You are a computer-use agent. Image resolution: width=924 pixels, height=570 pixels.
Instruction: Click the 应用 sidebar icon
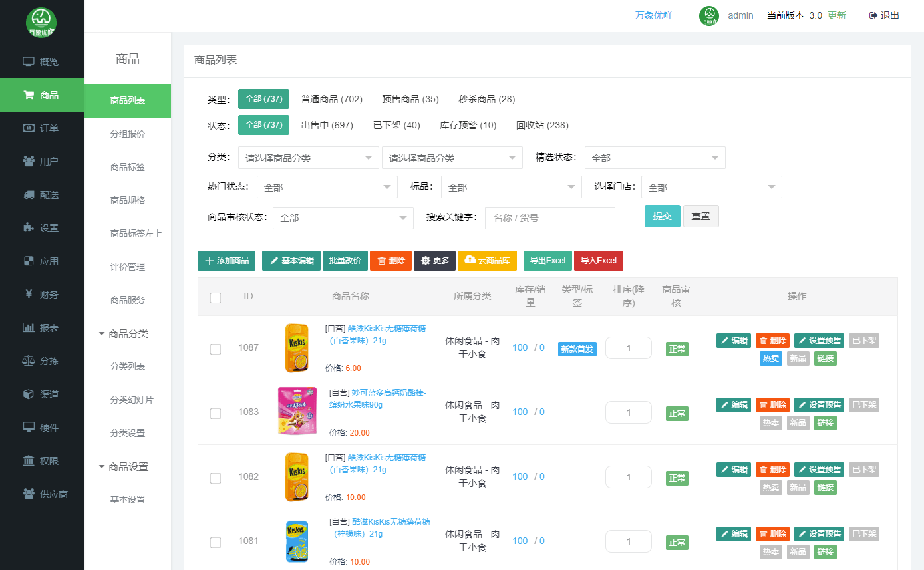29,261
